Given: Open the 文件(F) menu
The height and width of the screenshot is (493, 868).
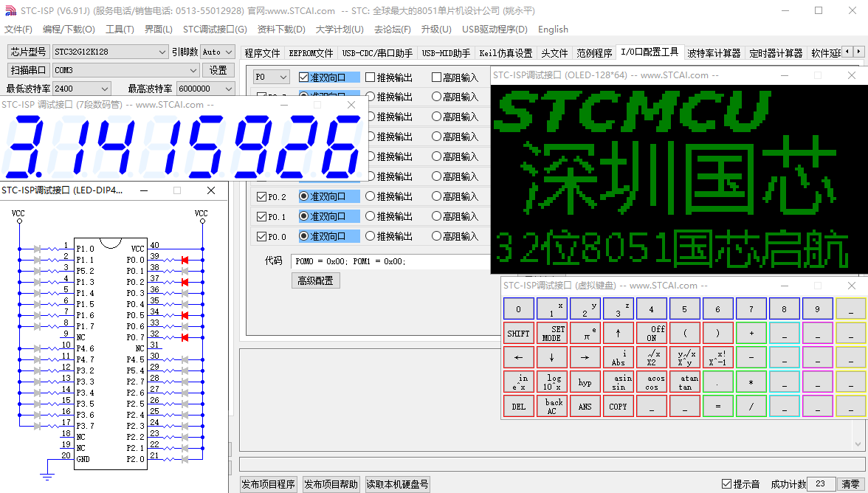Looking at the screenshot, I should 18,30.
